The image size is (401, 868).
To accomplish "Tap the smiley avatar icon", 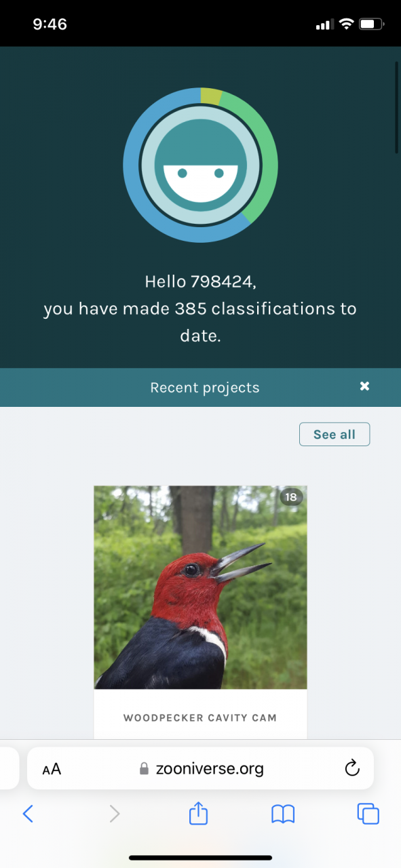I will pyautogui.click(x=200, y=165).
